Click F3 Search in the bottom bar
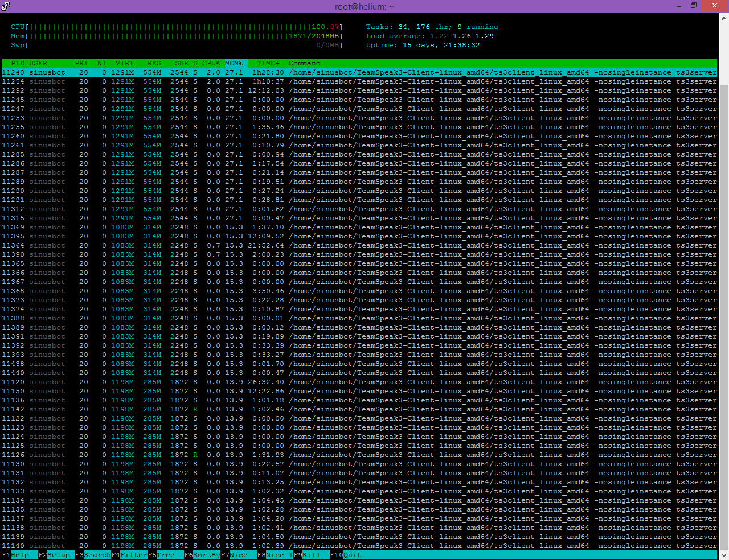The width and height of the screenshot is (729, 560). pos(93,555)
